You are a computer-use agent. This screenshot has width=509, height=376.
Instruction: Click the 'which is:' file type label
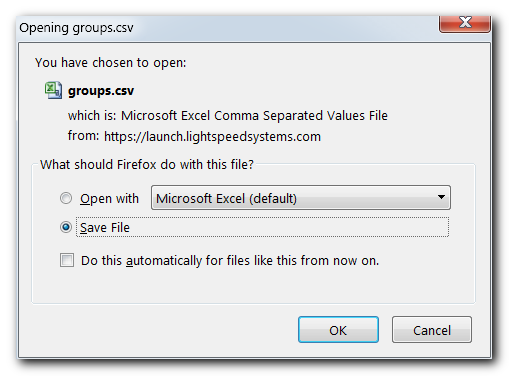pos(92,116)
